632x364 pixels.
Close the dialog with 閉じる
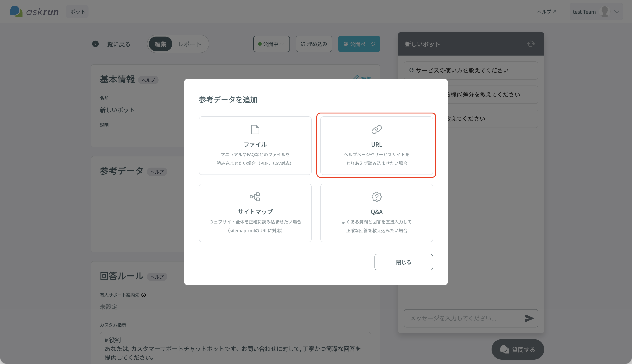click(404, 262)
